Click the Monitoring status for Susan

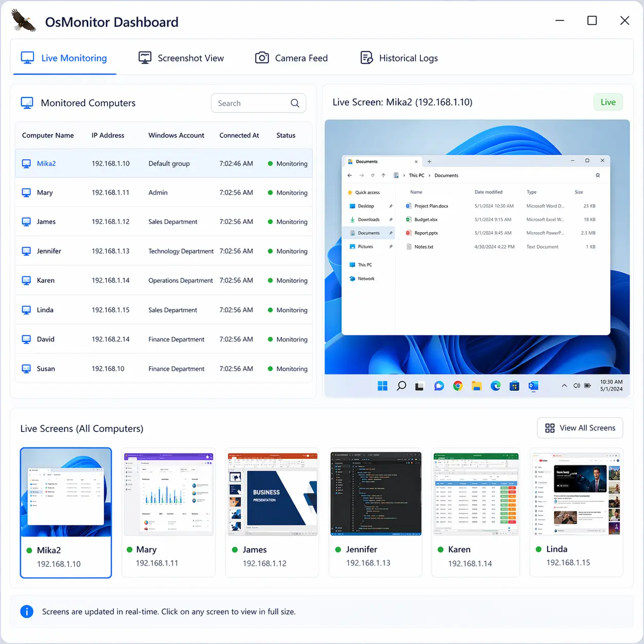pyautogui.click(x=288, y=369)
